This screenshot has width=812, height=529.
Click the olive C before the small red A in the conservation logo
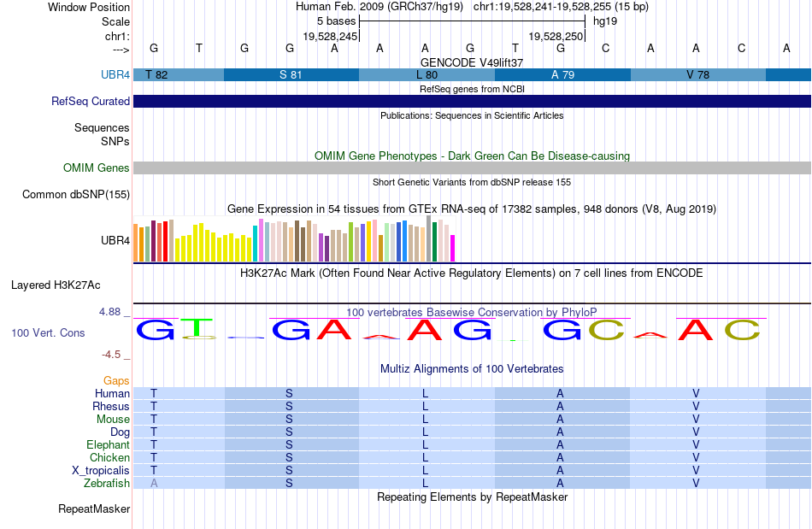tap(606, 330)
